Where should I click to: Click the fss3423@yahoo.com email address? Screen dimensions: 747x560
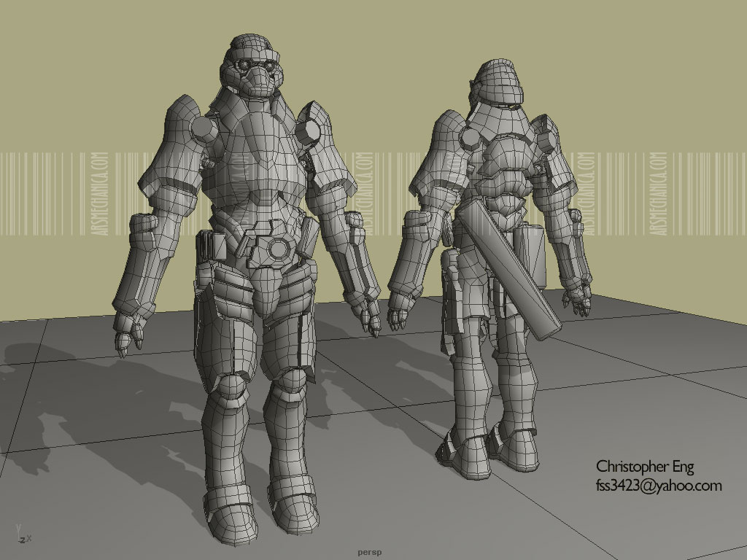click(x=659, y=486)
